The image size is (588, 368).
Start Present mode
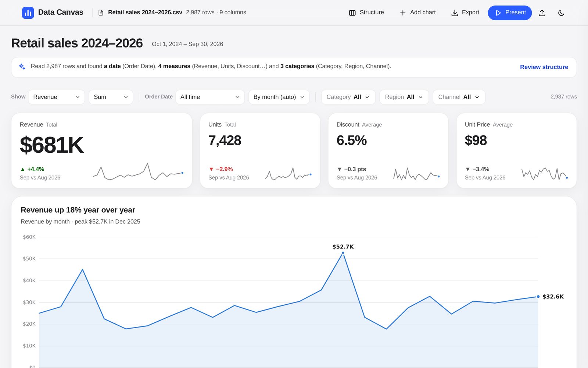tap(510, 13)
